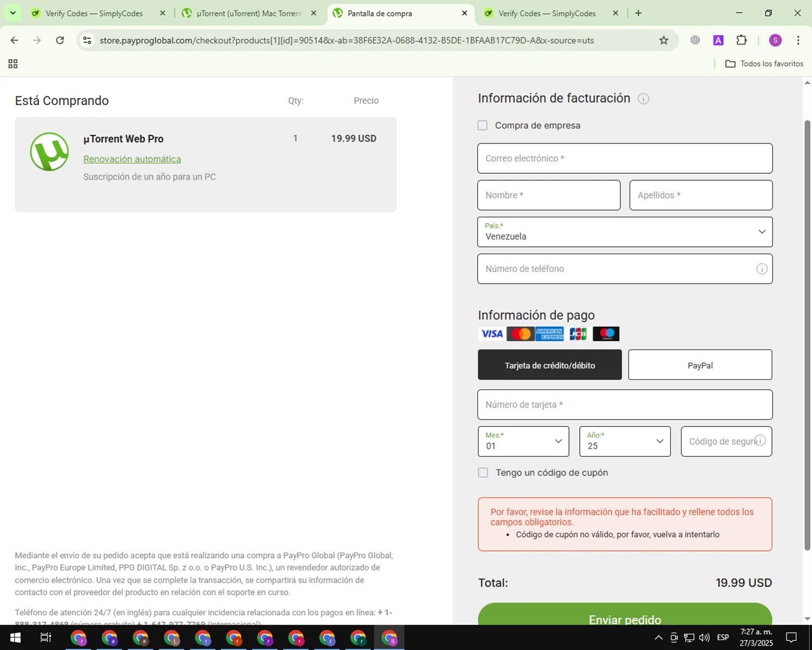
Task: Open Task View on the taskbar
Action: (46, 638)
